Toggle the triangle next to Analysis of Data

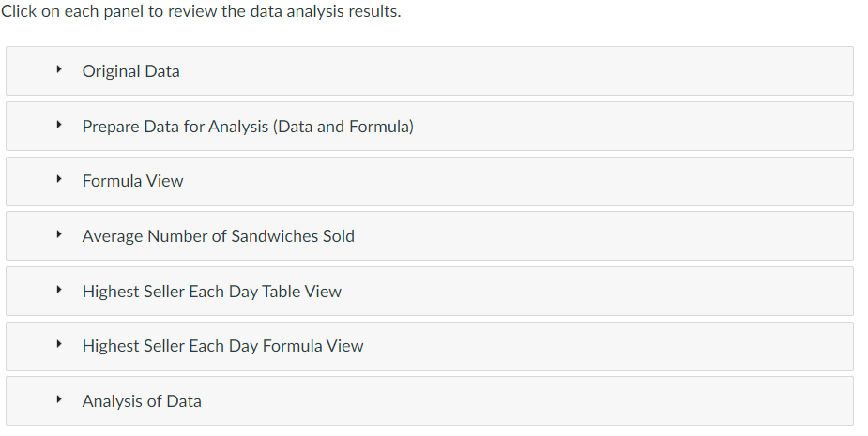click(x=59, y=400)
